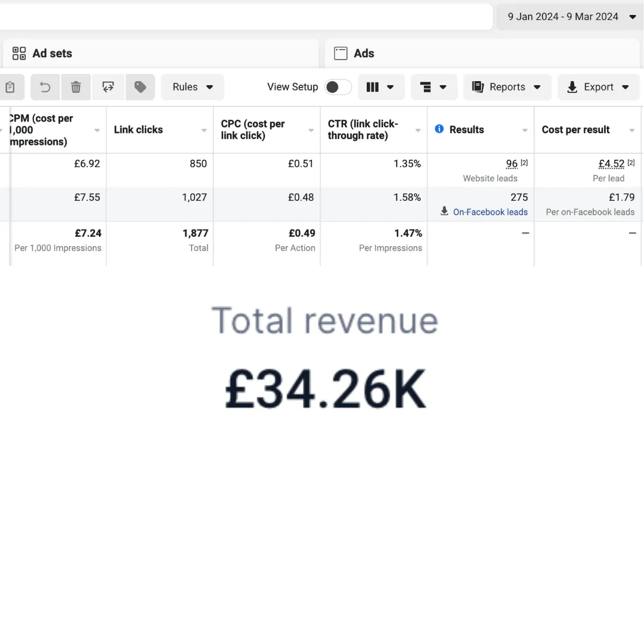Open the columns layout selector
The height and width of the screenshot is (644, 644).
pos(380,87)
